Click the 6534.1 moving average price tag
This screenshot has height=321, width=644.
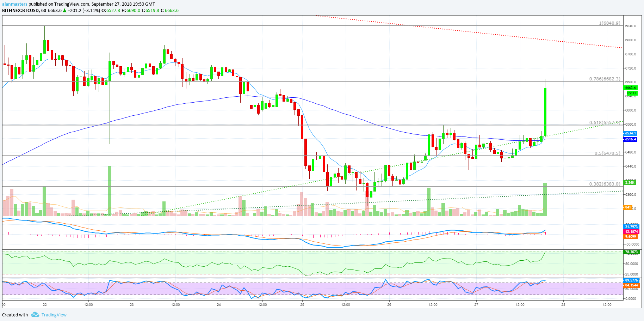coord(631,133)
